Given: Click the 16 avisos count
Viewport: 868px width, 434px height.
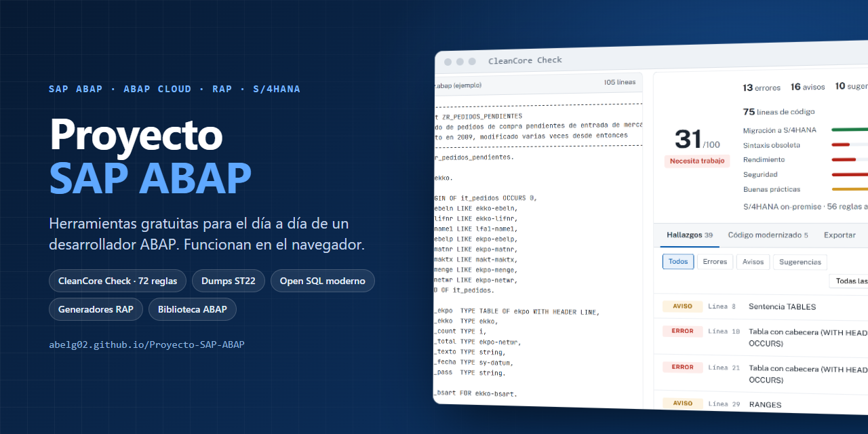Looking at the screenshot, I should pyautogui.click(x=808, y=87).
